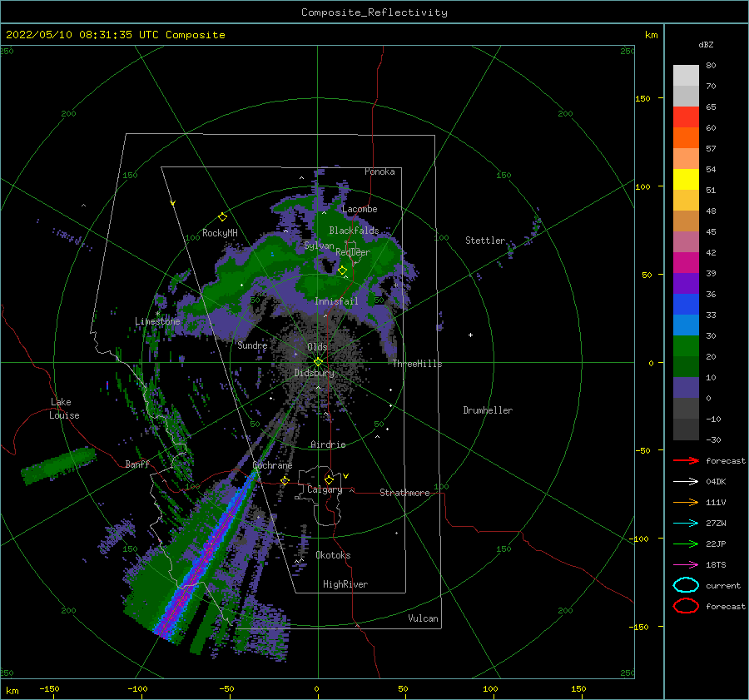749x700 pixels.
Task: Click the cyan current ellipse icon
Action: (686, 585)
